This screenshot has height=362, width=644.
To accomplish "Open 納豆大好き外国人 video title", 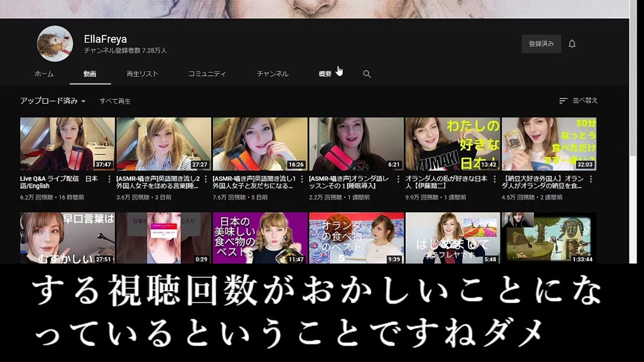I will coord(543,182).
